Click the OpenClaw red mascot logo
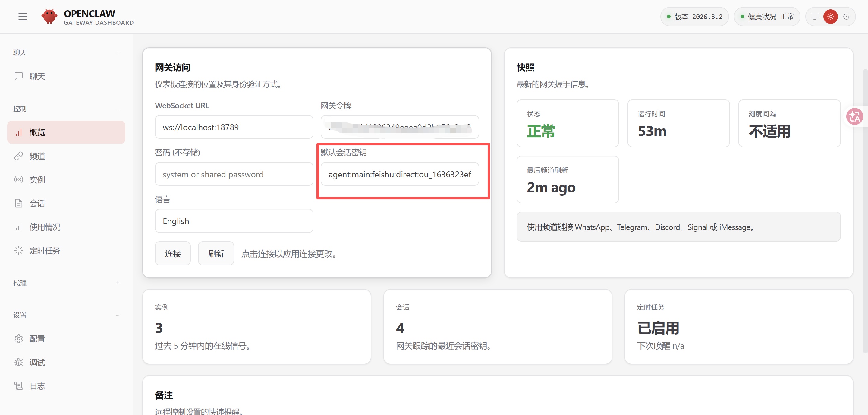 pyautogui.click(x=49, y=17)
